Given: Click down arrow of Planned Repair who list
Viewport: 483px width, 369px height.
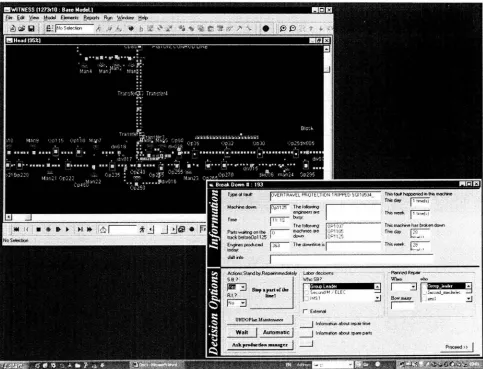Looking at the screenshot, I should 469,299.
